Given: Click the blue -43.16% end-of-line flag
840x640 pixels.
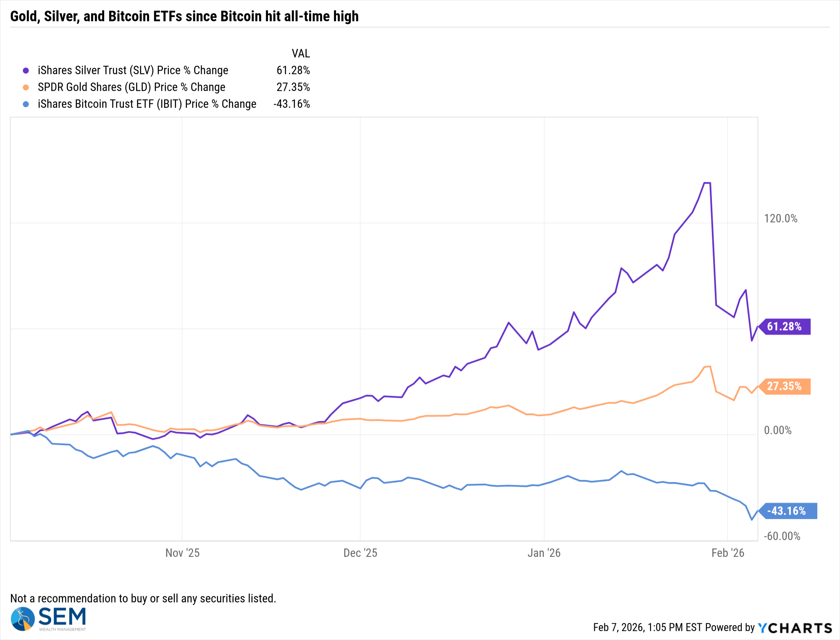Looking at the screenshot, I should coord(788,511).
